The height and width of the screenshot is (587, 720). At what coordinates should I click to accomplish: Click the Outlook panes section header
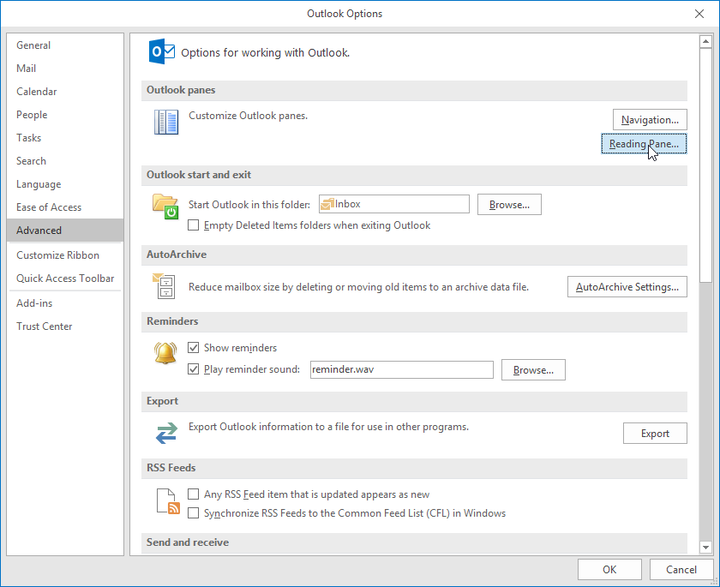414,90
